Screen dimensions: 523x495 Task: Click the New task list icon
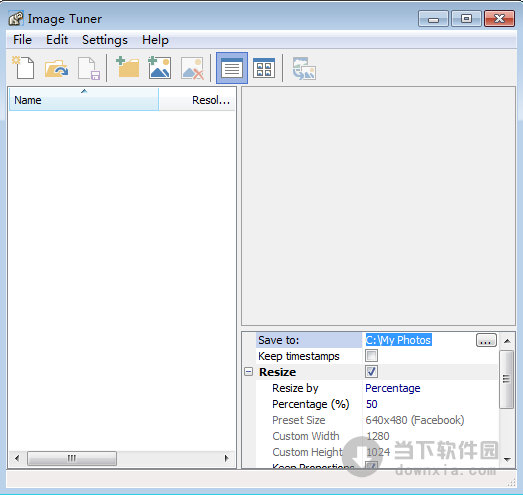[x=23, y=68]
